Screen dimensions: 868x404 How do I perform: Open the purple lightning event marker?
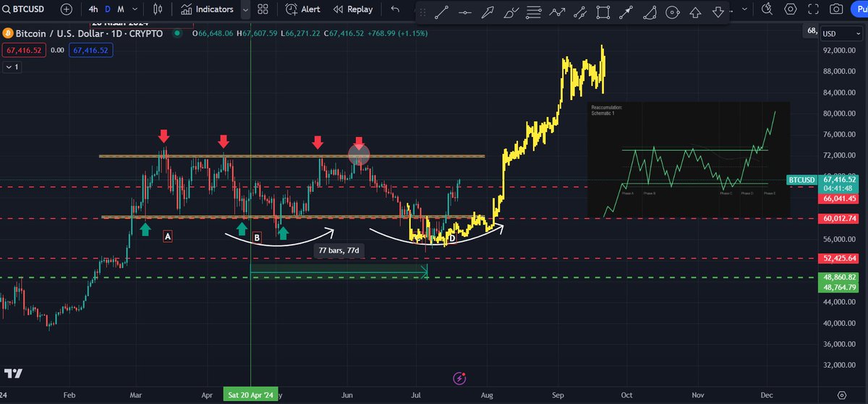point(459,378)
